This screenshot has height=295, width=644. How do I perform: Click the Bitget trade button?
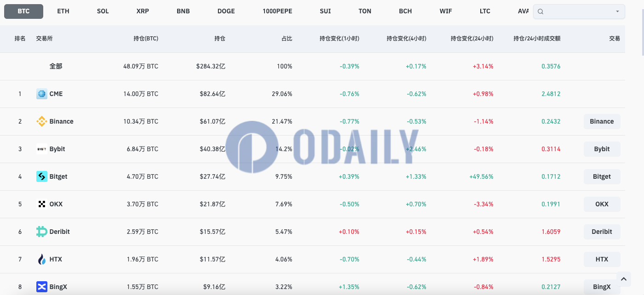602,176
